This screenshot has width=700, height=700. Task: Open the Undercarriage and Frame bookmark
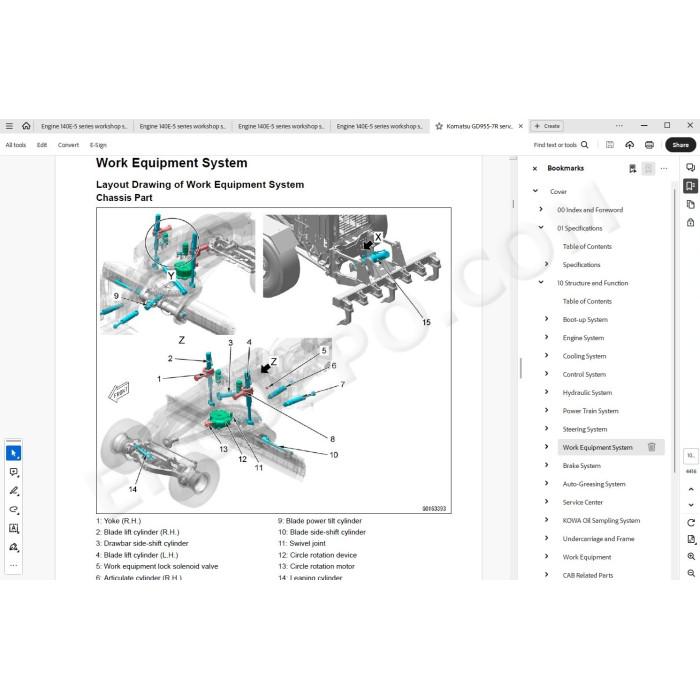click(x=598, y=539)
